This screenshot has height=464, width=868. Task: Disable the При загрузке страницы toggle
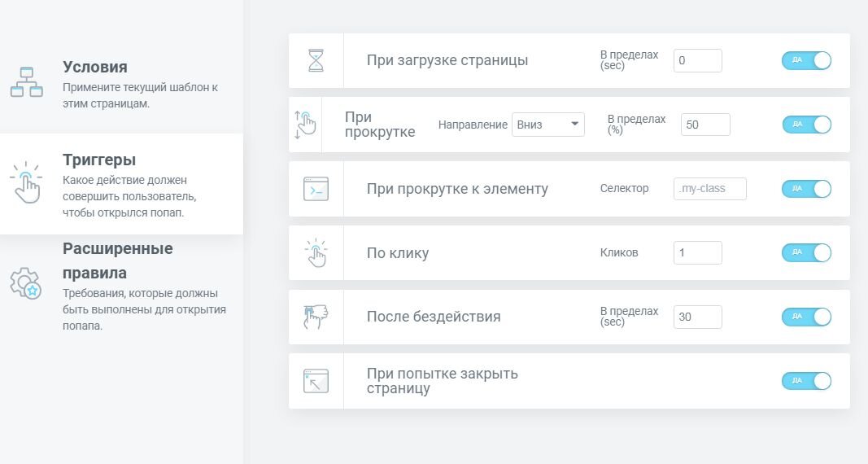806,60
